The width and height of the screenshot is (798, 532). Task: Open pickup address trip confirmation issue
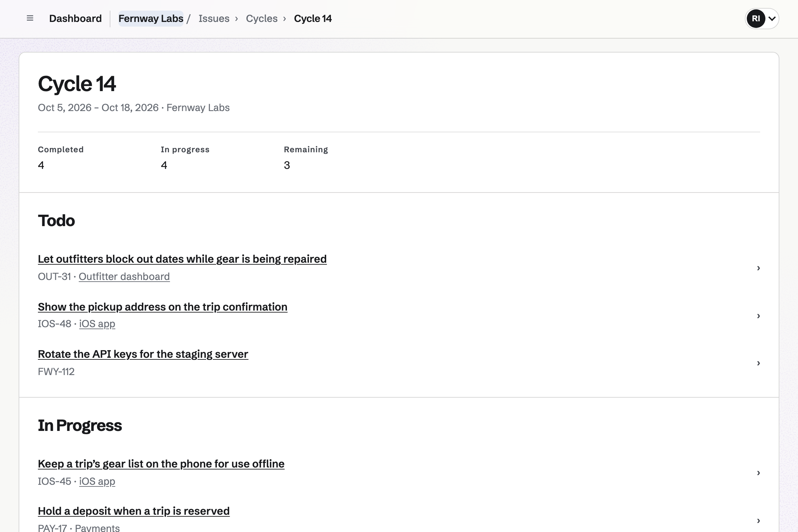click(x=163, y=307)
